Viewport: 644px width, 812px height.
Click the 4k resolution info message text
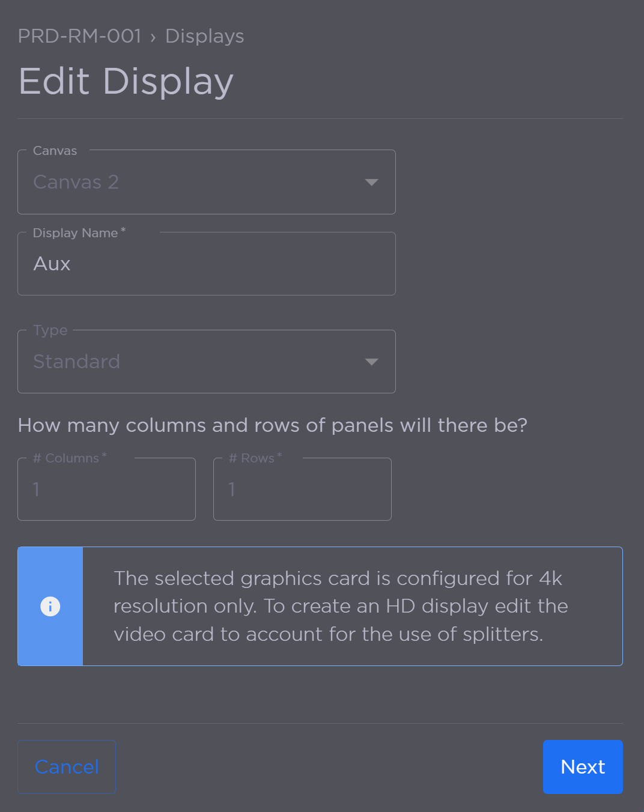coord(340,606)
